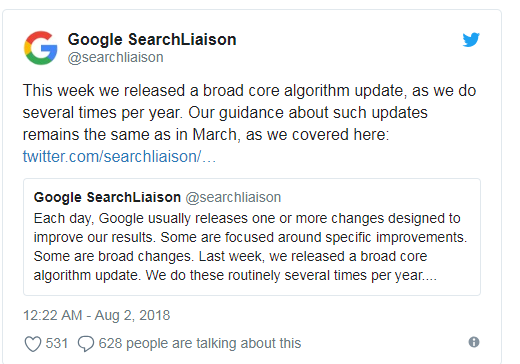
Task: Open the Google SearchLiaison profile name
Action: 152,39
